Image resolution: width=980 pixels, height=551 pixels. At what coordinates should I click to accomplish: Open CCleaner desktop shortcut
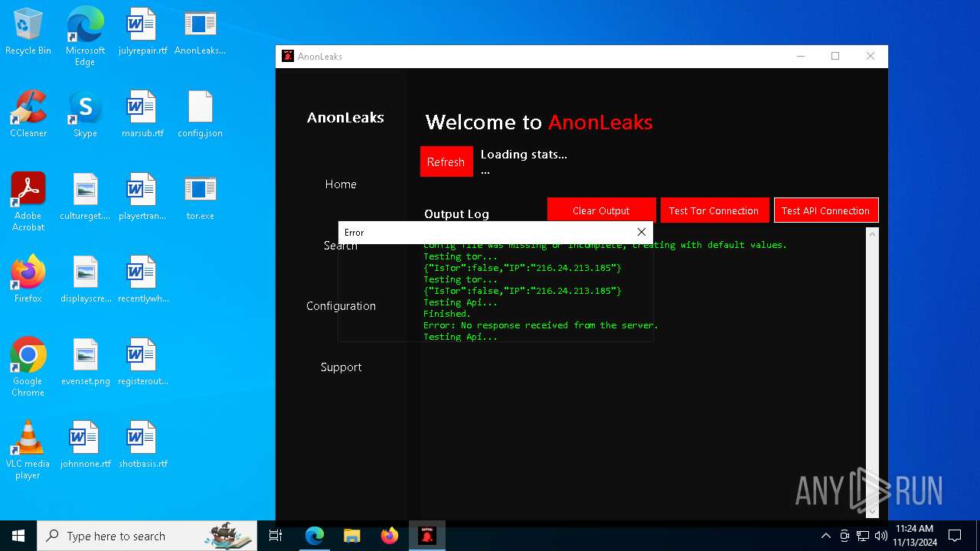click(x=28, y=114)
